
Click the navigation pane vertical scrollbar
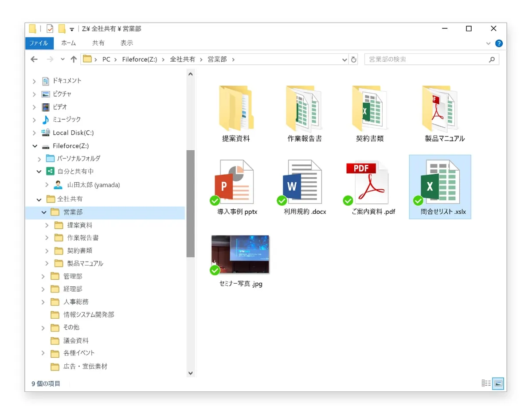(x=191, y=204)
